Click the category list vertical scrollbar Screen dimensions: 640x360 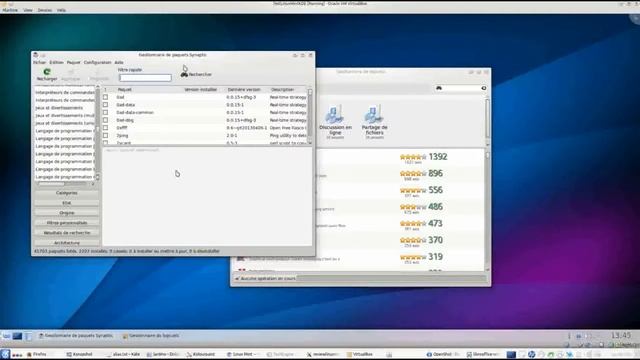click(x=98, y=133)
